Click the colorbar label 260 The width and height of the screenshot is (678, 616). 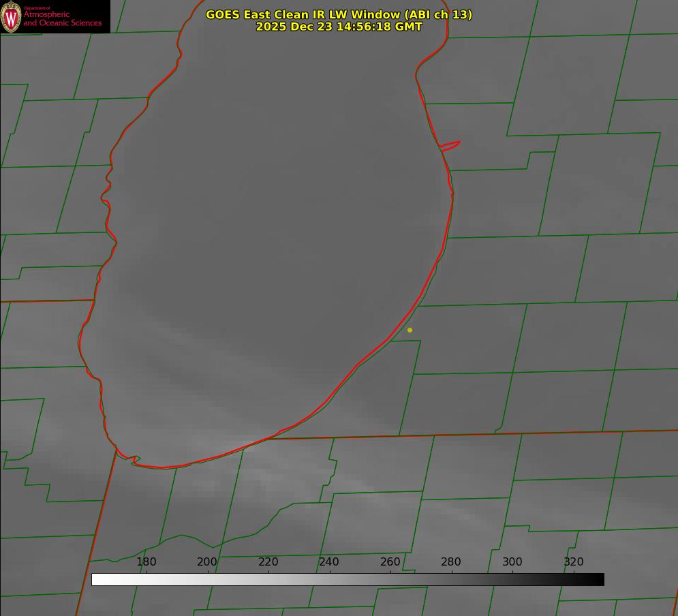point(390,561)
